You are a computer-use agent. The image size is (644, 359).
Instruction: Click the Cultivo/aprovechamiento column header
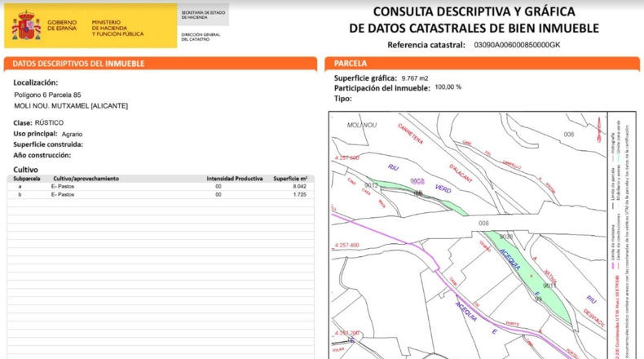point(86,179)
